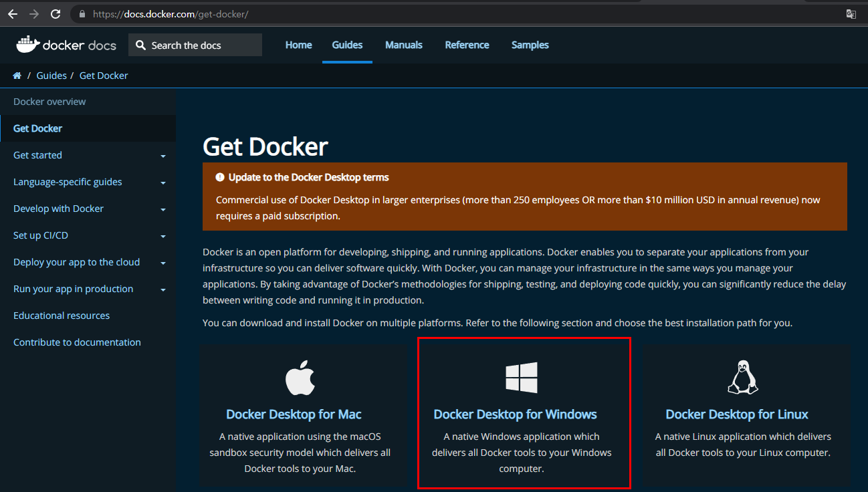Screen dimensions: 868x492
Task: Click the padlock site info icon
Action: [82, 13]
